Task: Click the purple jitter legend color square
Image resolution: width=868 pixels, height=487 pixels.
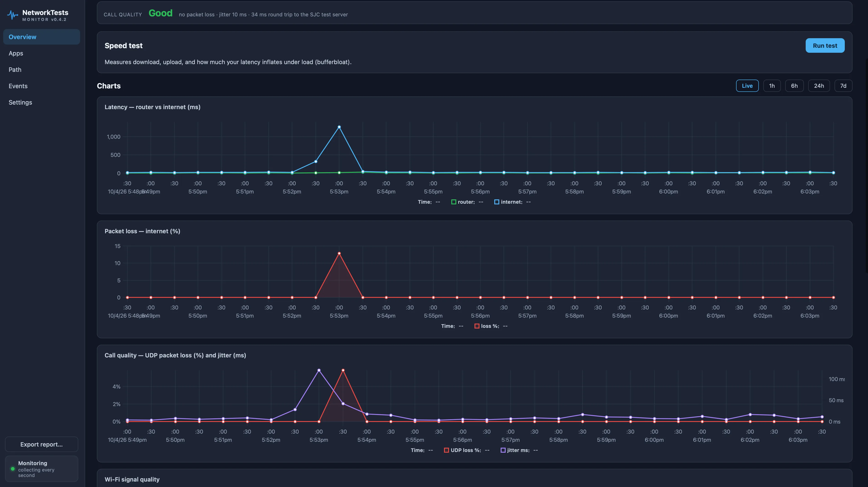Action: coord(503,450)
